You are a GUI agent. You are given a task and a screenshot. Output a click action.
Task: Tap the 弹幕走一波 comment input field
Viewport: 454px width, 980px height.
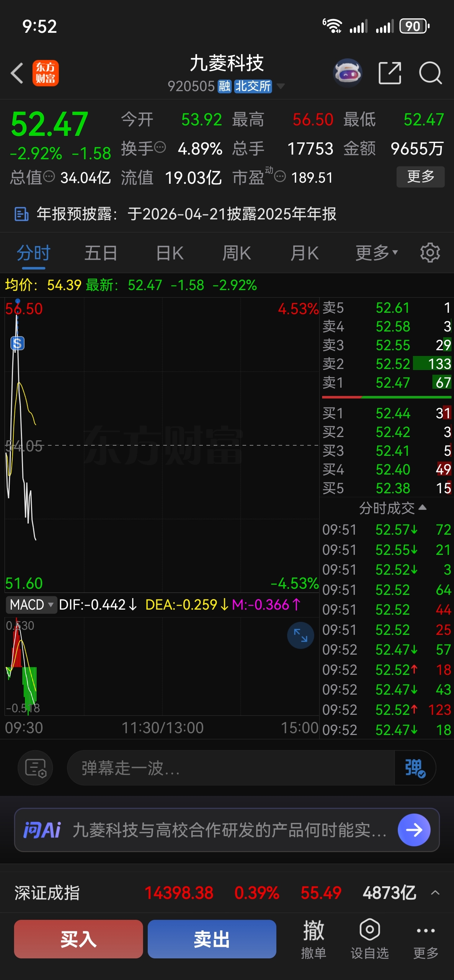tap(231, 768)
